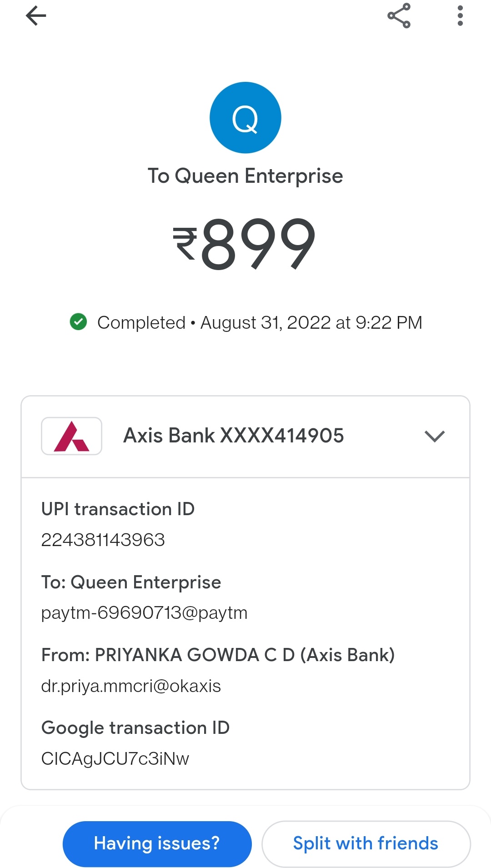Tap the Axis Bank logo
The image size is (491, 868).
[x=72, y=436]
